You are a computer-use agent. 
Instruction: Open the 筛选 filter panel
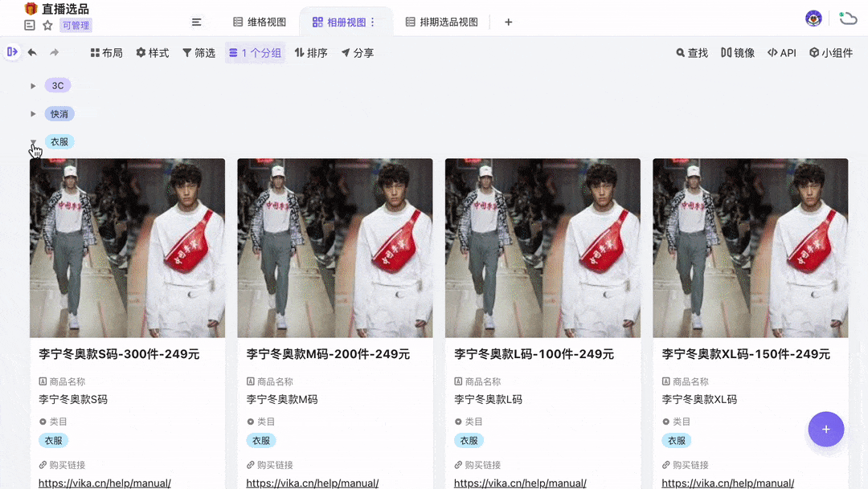[199, 51]
